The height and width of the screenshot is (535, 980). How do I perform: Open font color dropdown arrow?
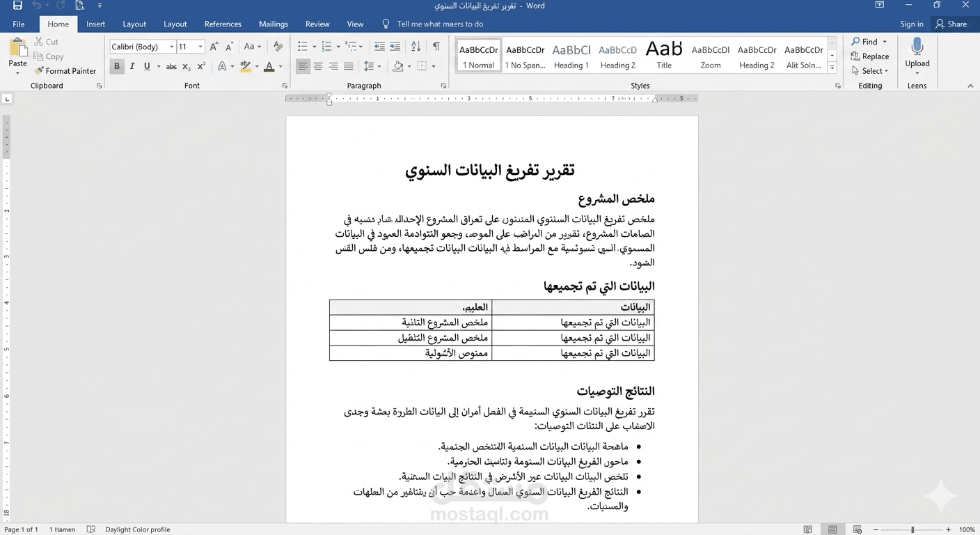[280, 67]
